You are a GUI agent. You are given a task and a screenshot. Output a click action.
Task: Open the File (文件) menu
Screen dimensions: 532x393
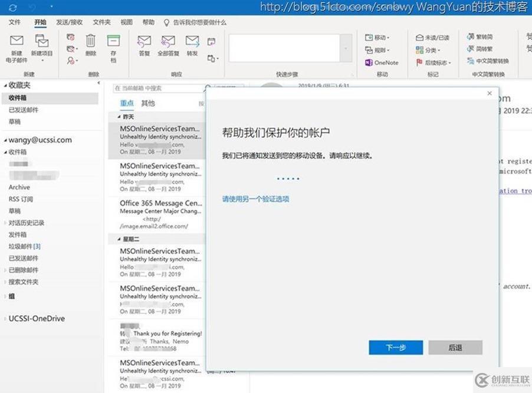tap(15, 22)
